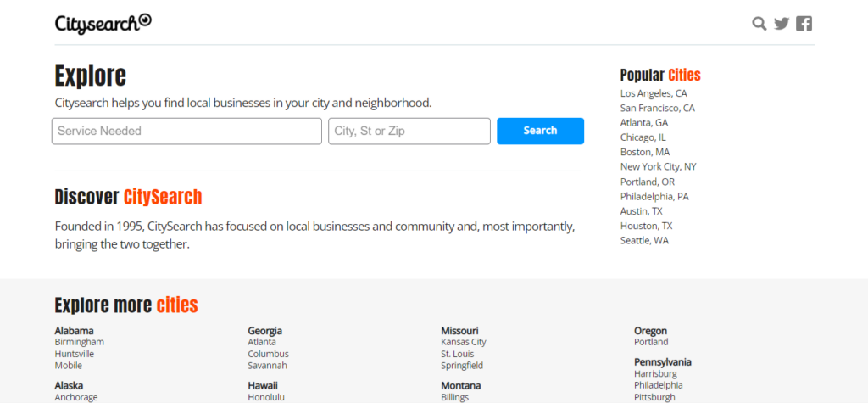Image resolution: width=868 pixels, height=403 pixels.
Task: Open New York City, NY link
Action: [659, 167]
